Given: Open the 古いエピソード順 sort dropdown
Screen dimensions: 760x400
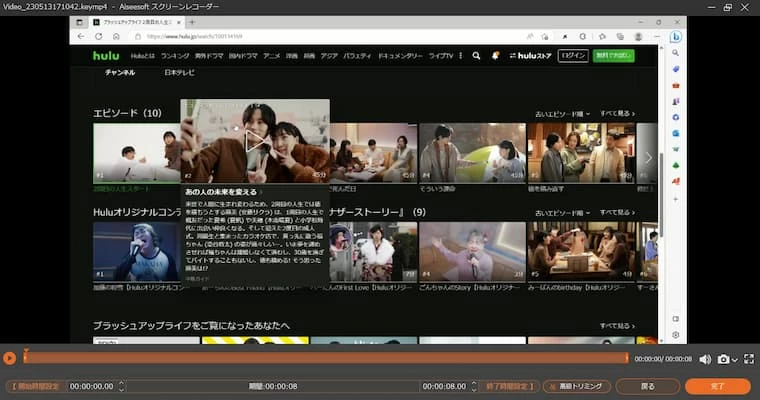Looking at the screenshot, I should pyautogui.click(x=562, y=114).
